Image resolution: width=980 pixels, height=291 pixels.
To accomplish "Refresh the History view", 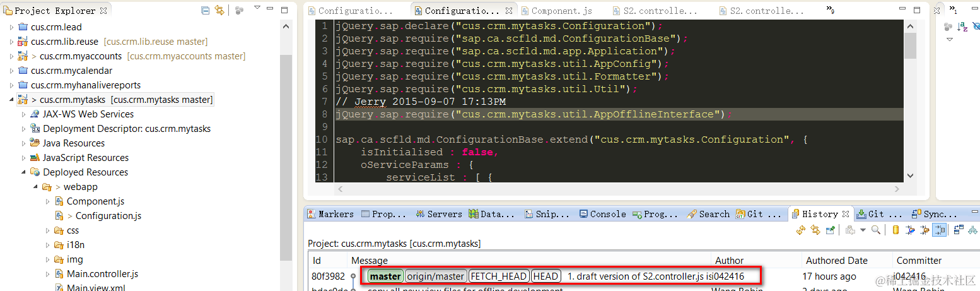I will pyautogui.click(x=800, y=230).
